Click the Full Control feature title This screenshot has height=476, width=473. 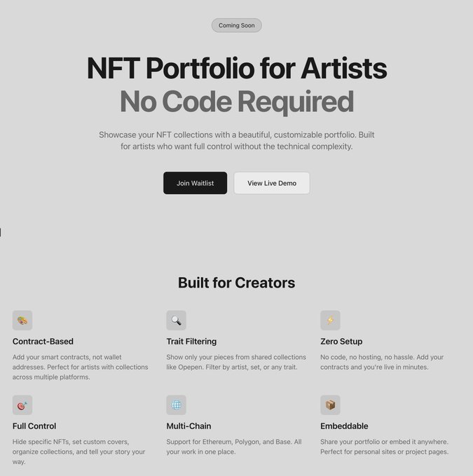tap(34, 426)
